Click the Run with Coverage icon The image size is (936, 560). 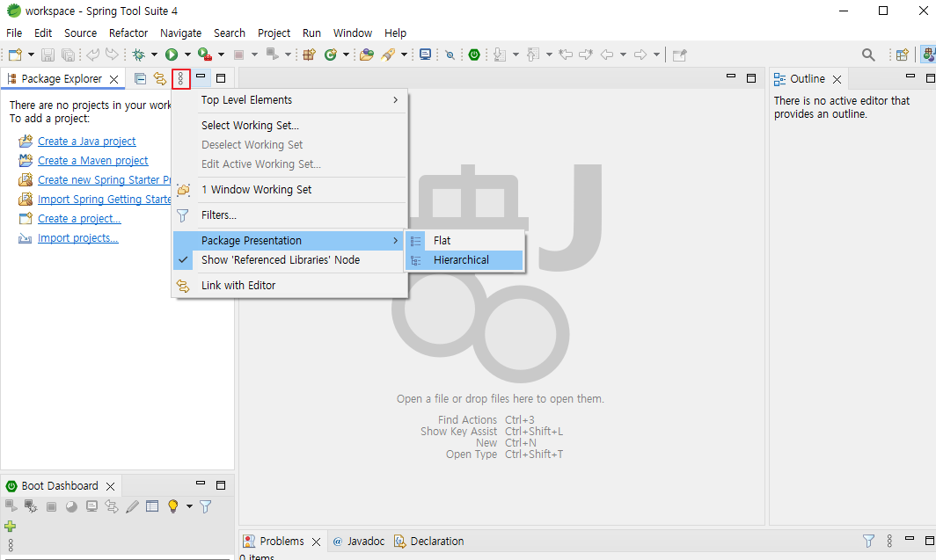tap(205, 55)
